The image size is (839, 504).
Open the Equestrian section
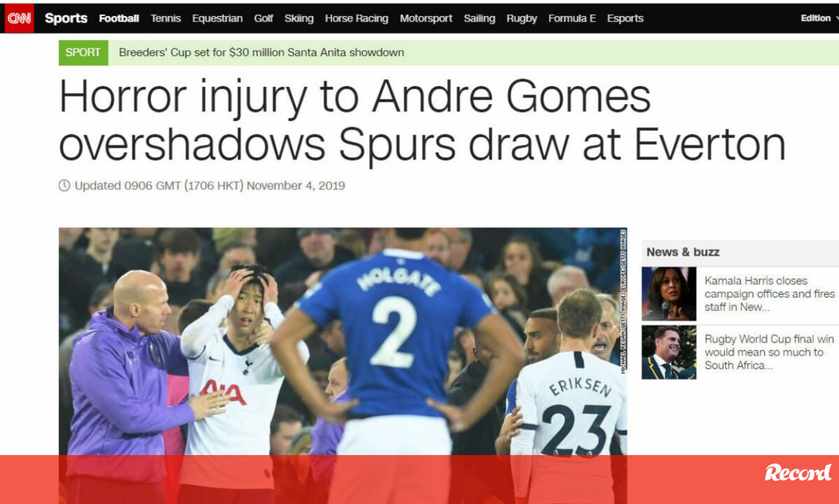[217, 19]
